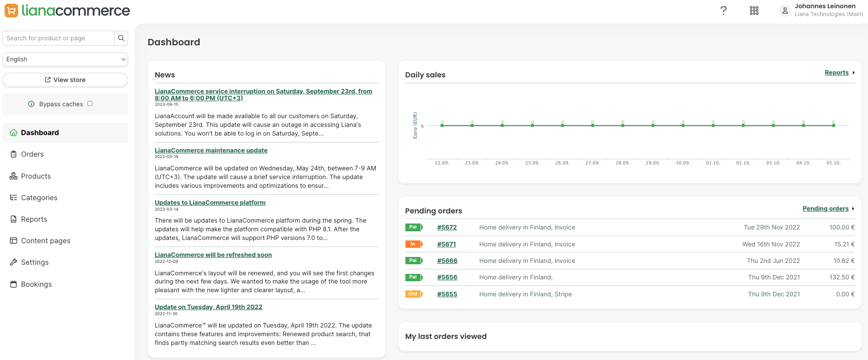The width and height of the screenshot is (868, 360).
Task: Click the date Wed 16th Nov 2022
Action: point(771,244)
